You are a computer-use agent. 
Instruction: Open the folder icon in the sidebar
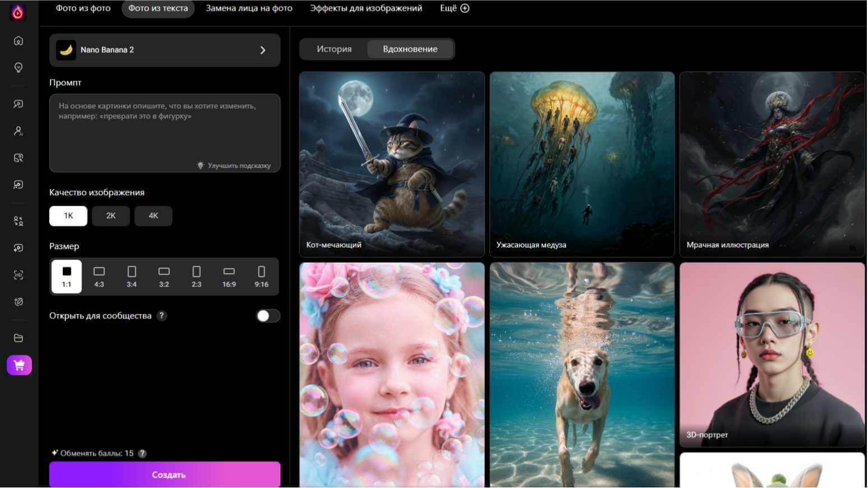[19, 338]
